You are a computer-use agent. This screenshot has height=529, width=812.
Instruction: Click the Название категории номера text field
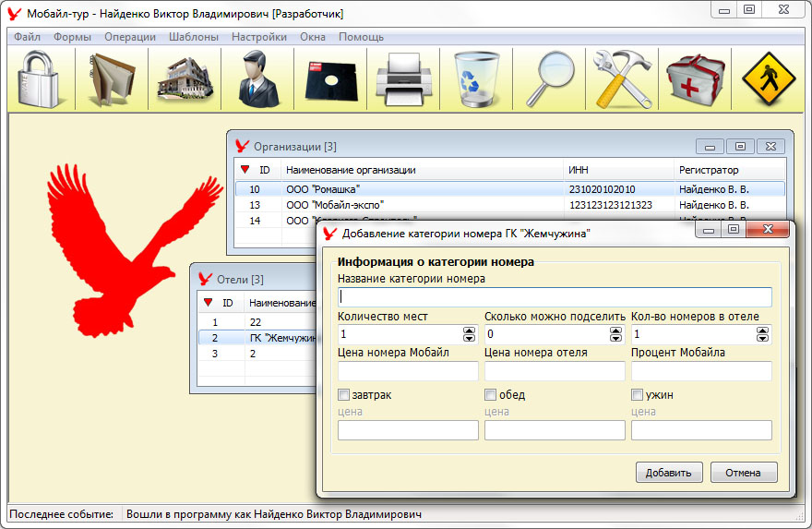point(555,297)
